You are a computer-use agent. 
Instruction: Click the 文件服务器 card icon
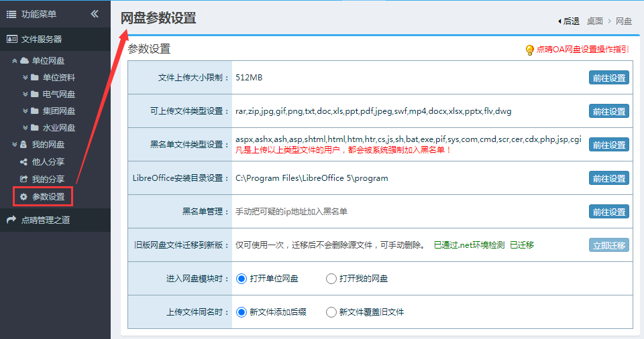tap(11, 40)
